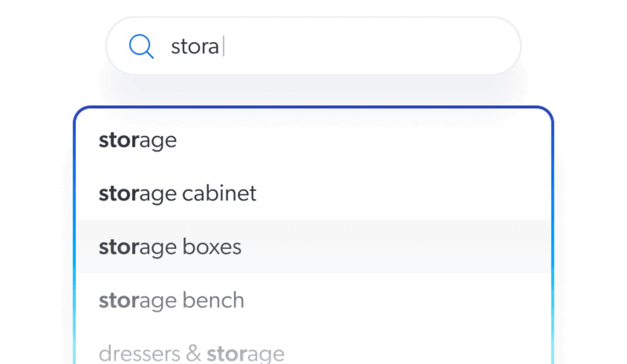Click empty space inside the search bar
The height and width of the screenshot is (364, 627).
tap(370, 47)
